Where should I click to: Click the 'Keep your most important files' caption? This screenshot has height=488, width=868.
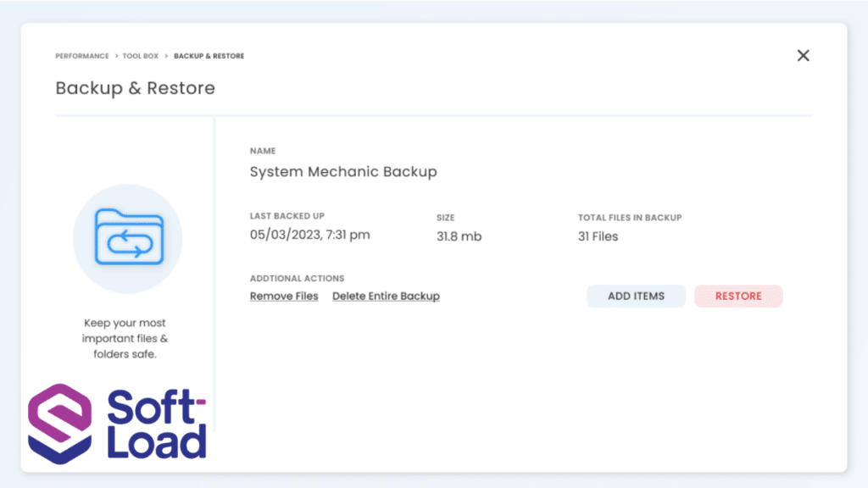[x=125, y=338]
